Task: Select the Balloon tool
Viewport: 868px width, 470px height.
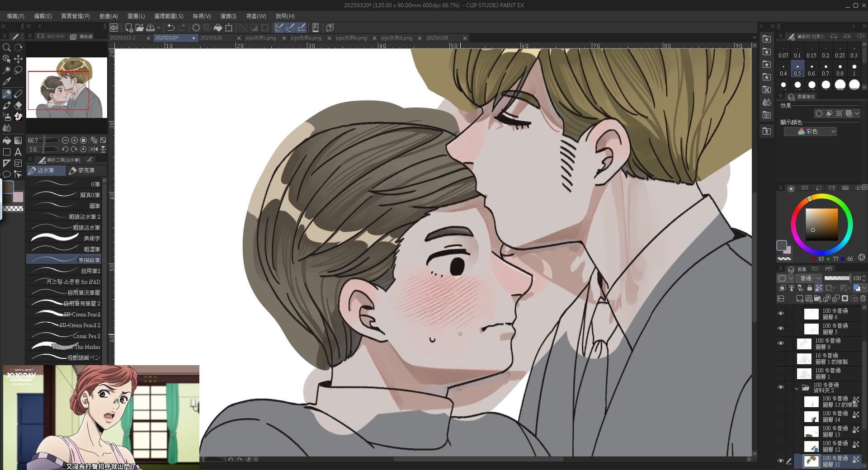Action: tap(7, 174)
